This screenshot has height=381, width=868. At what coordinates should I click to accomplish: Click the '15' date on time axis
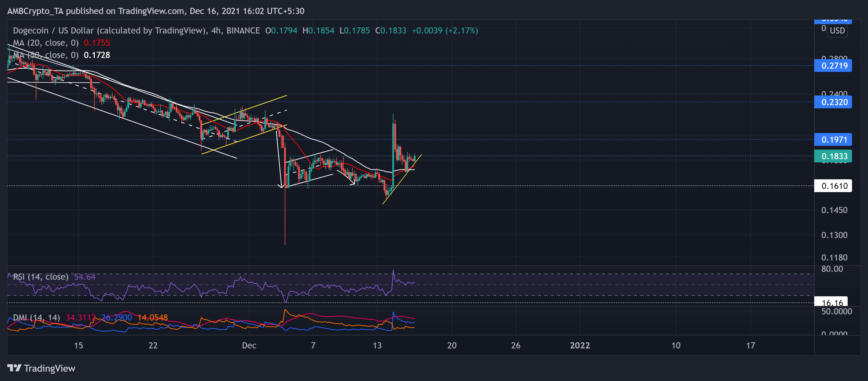(78, 345)
